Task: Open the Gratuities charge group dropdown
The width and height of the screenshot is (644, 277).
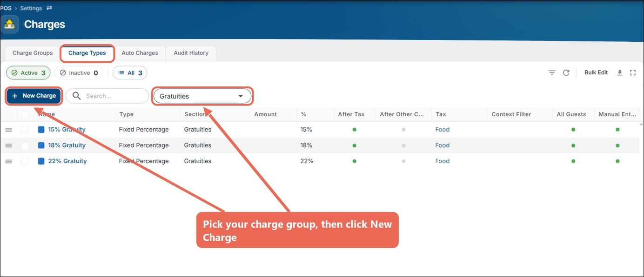Action: (x=202, y=96)
